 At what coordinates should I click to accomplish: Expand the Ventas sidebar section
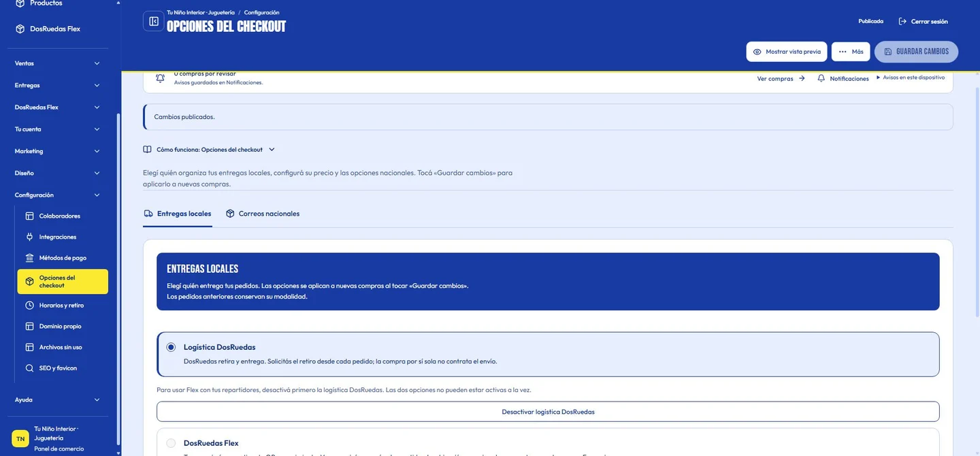coord(57,63)
